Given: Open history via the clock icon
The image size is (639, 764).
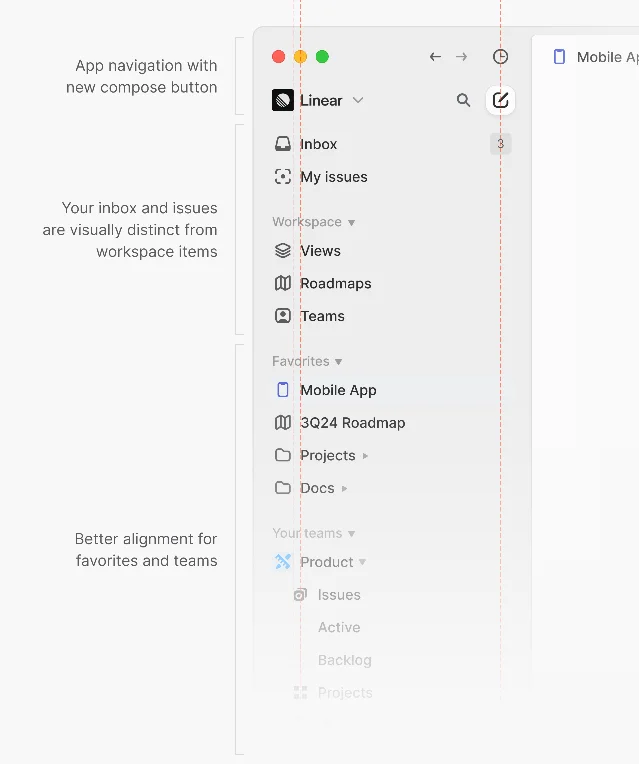Looking at the screenshot, I should tap(501, 57).
